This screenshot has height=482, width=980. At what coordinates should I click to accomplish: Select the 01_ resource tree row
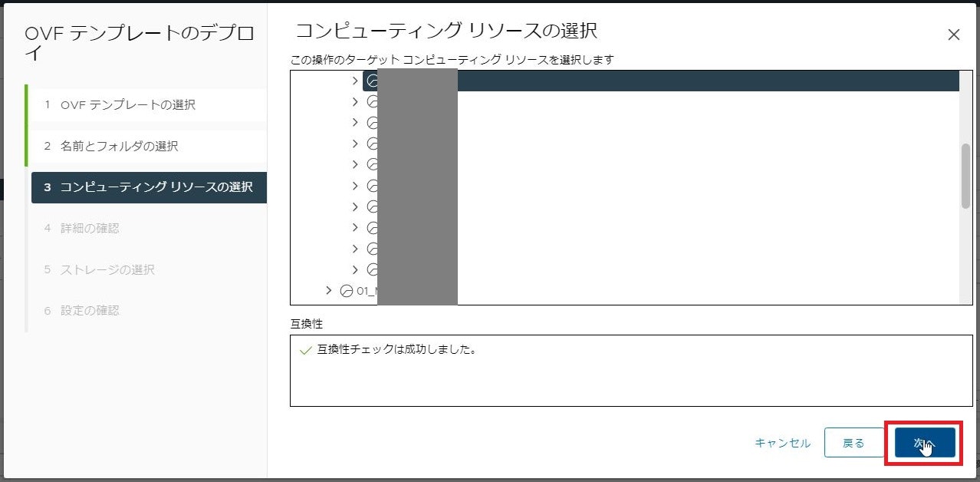625,291
